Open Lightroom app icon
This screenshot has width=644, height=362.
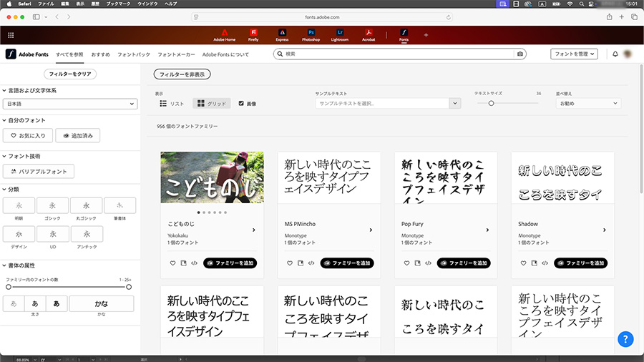(x=340, y=35)
